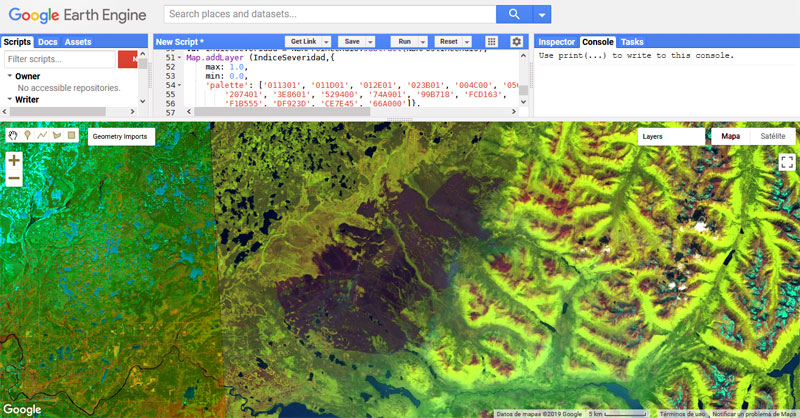Click color code '66A000' on line 56
800x418 pixels.
pyautogui.click(x=388, y=104)
